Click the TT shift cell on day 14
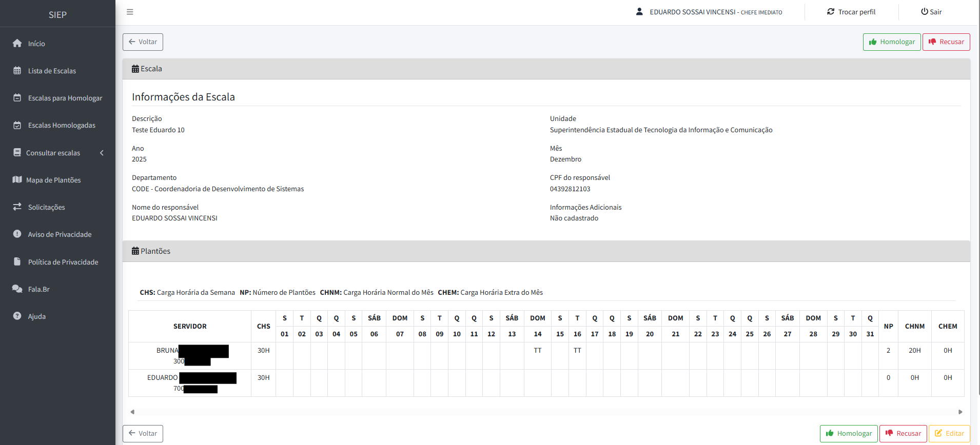Image resolution: width=980 pixels, height=445 pixels. [x=537, y=351]
